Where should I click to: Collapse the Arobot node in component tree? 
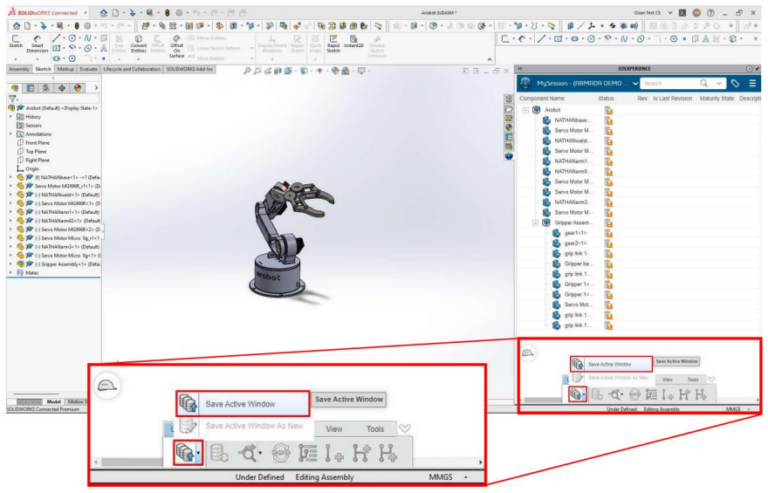[x=526, y=109]
